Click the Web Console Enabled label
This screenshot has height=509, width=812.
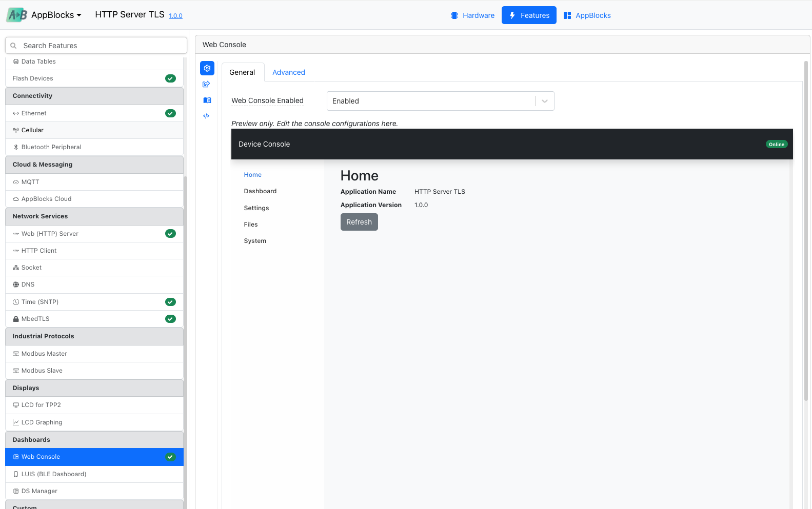(x=267, y=100)
